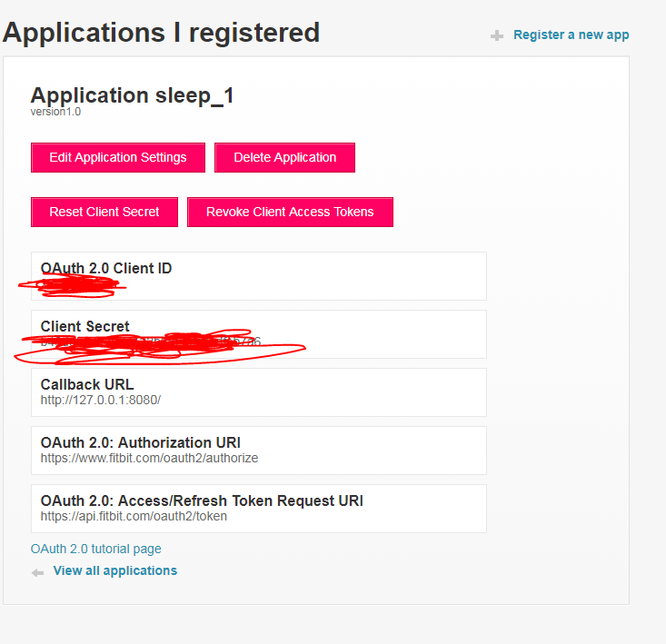Select the http://127.0.0.1:8080/ callback value
666x644 pixels.
[100, 400]
